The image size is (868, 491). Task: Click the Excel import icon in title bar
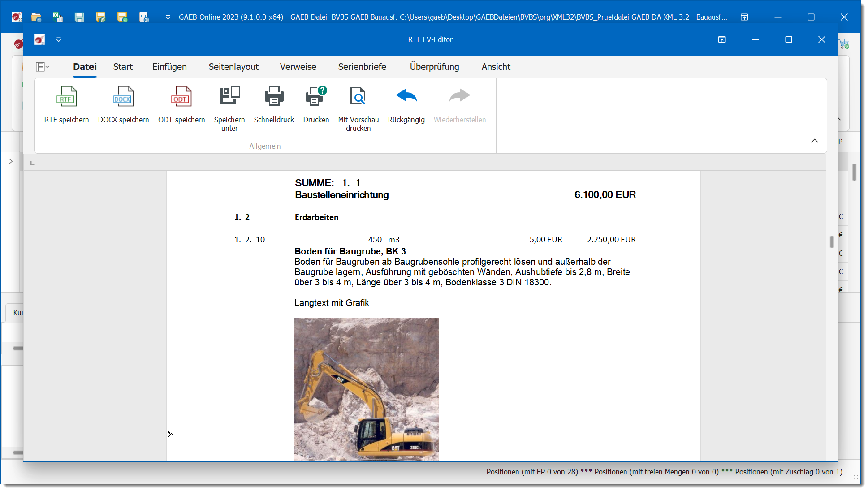[x=58, y=17]
